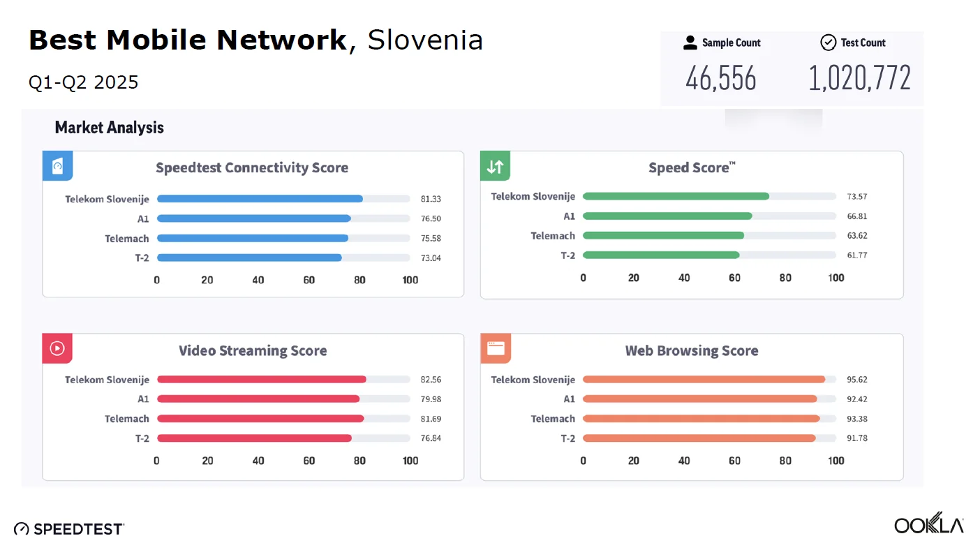Screen dimensions: 980x550
Task: Click the 1,020,772 test count number
Action: [859, 78]
